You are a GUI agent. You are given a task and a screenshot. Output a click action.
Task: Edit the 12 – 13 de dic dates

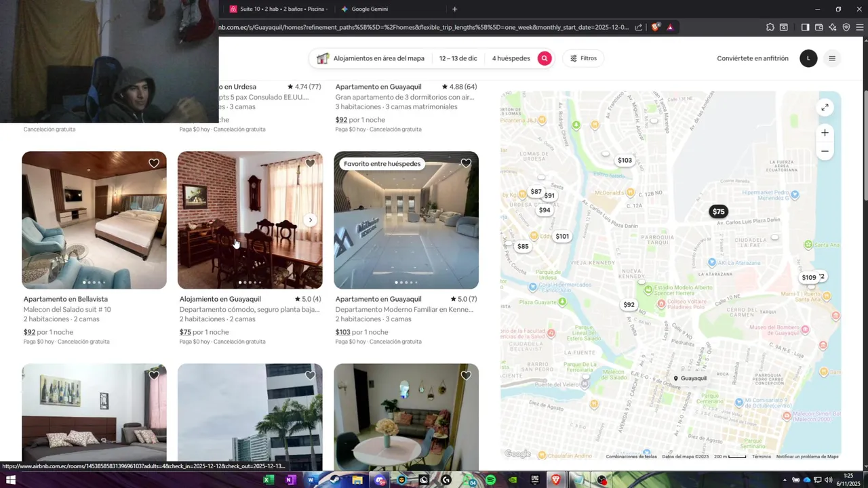458,58
